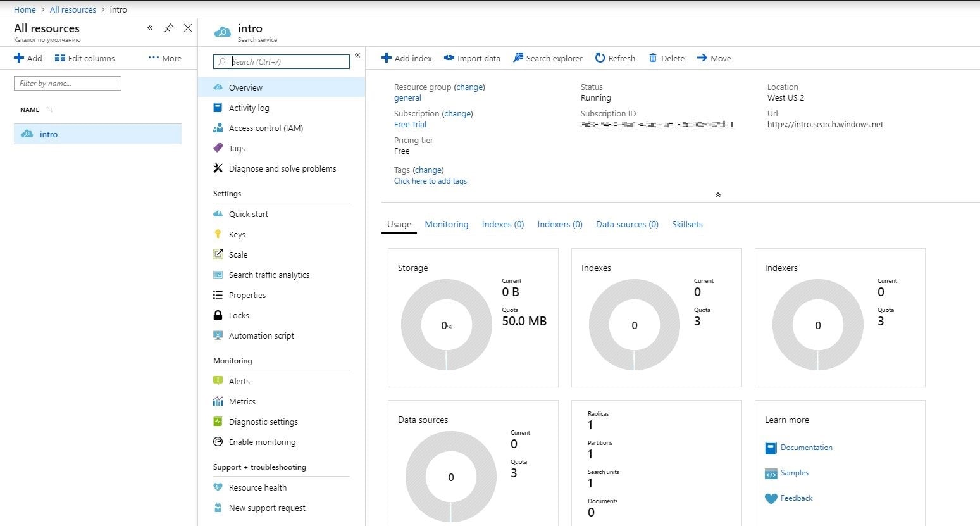Click the Activity log icon in sidebar
The height and width of the screenshot is (526, 980).
pyautogui.click(x=218, y=108)
